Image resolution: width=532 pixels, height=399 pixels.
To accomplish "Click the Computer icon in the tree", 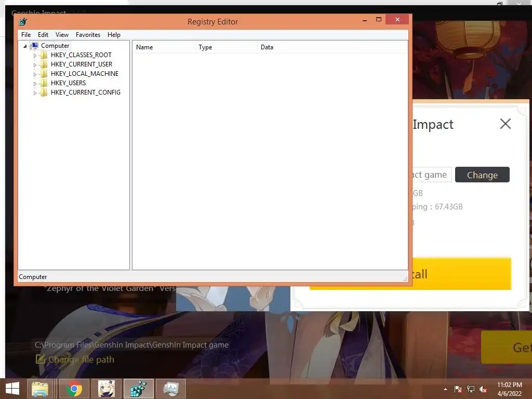I will (34, 46).
